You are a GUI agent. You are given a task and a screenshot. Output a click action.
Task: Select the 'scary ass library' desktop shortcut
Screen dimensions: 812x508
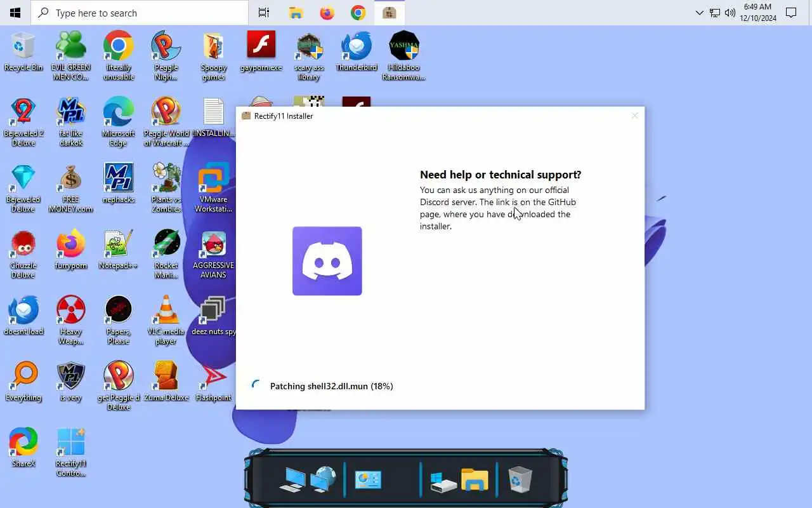[x=309, y=56]
